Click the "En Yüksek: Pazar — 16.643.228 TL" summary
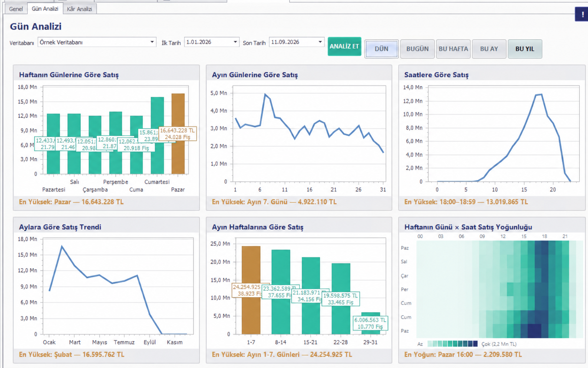This screenshot has height=368, width=588. pyautogui.click(x=71, y=202)
